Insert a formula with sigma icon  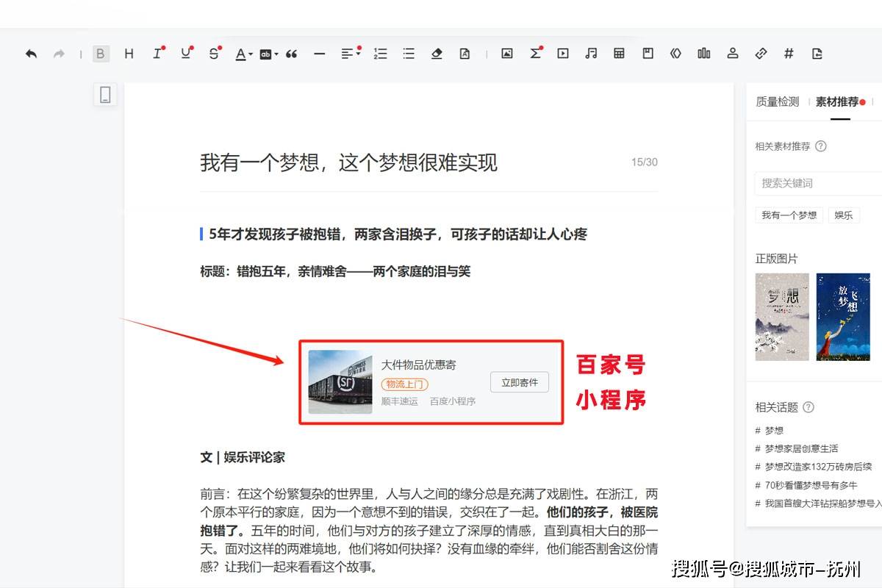[536, 54]
